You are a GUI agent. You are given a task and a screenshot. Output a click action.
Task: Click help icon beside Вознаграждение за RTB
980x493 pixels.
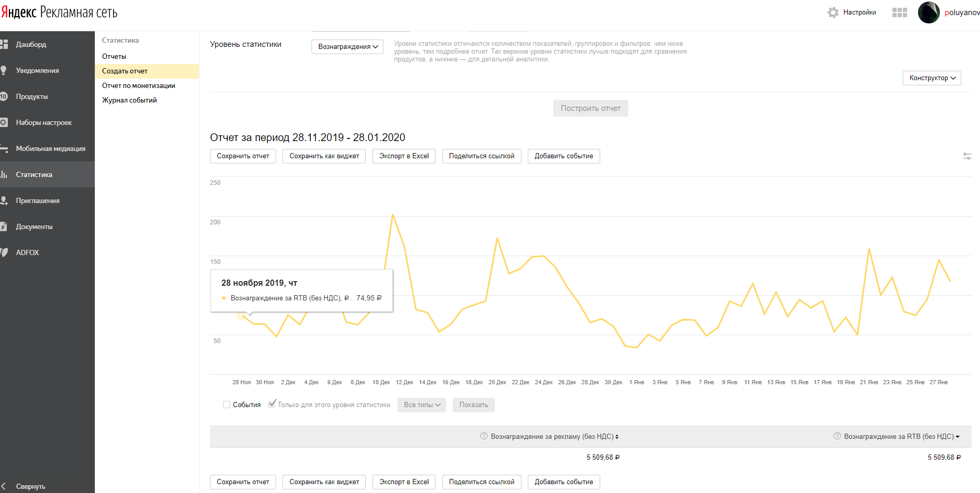click(x=837, y=436)
